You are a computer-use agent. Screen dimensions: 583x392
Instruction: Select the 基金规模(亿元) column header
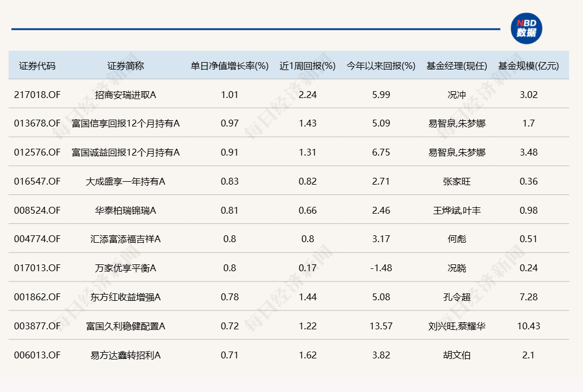coord(528,66)
